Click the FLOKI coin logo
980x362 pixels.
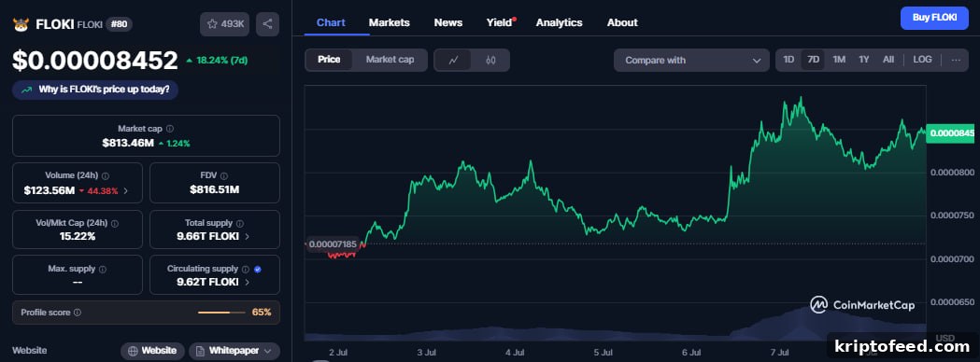(x=21, y=24)
